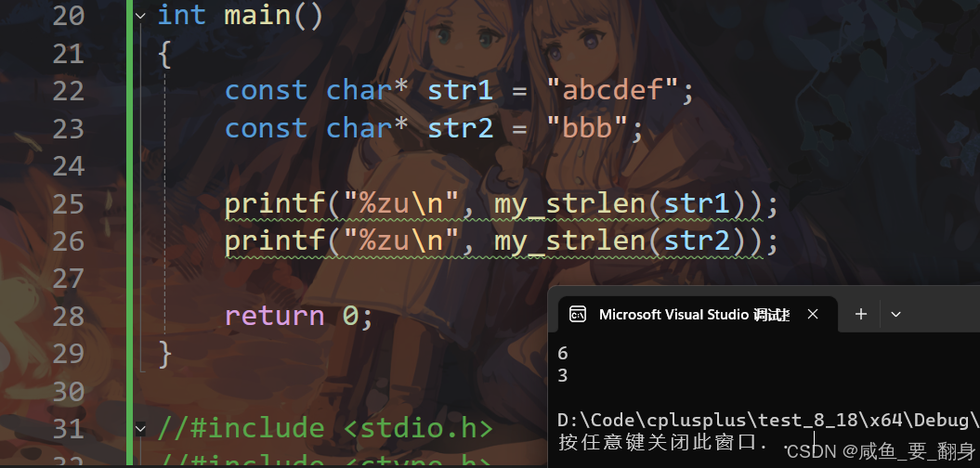
Task: Click the main function name
Action: click(x=257, y=15)
